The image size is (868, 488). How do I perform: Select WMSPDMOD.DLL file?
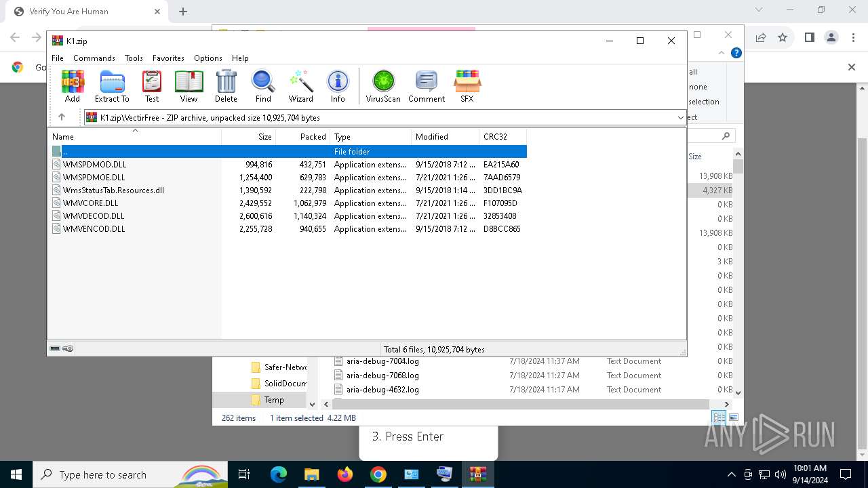pyautogui.click(x=289, y=165)
